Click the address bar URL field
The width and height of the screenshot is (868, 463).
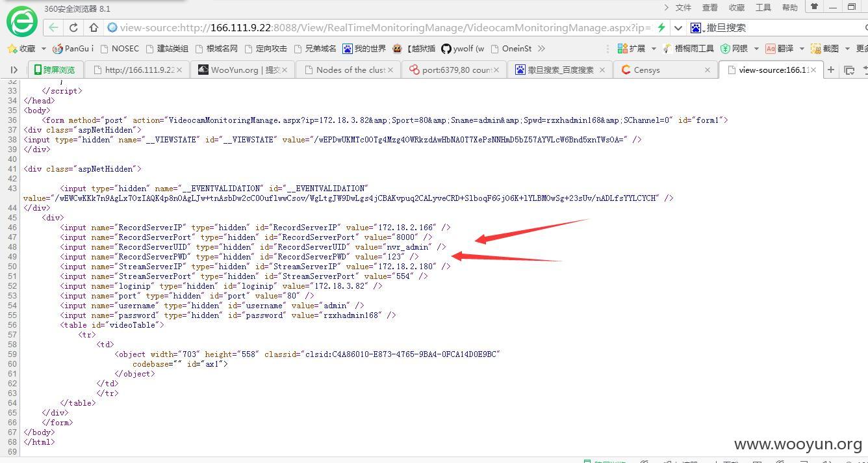pos(385,27)
